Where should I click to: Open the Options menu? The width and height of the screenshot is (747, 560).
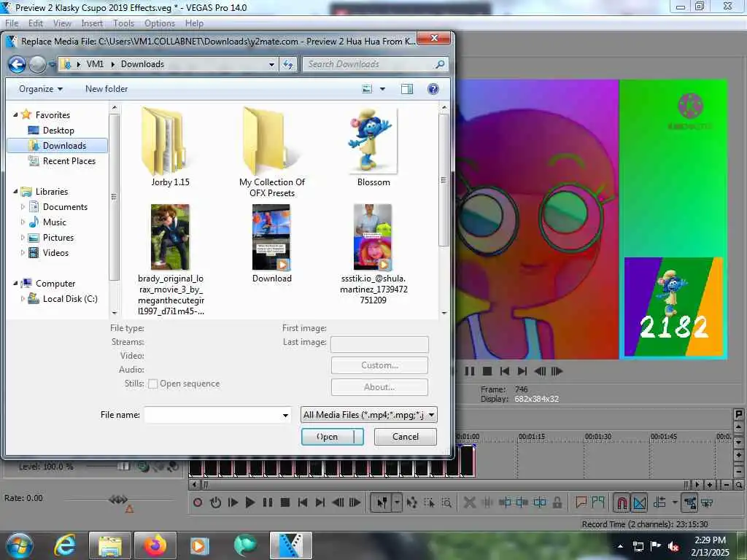click(x=160, y=23)
